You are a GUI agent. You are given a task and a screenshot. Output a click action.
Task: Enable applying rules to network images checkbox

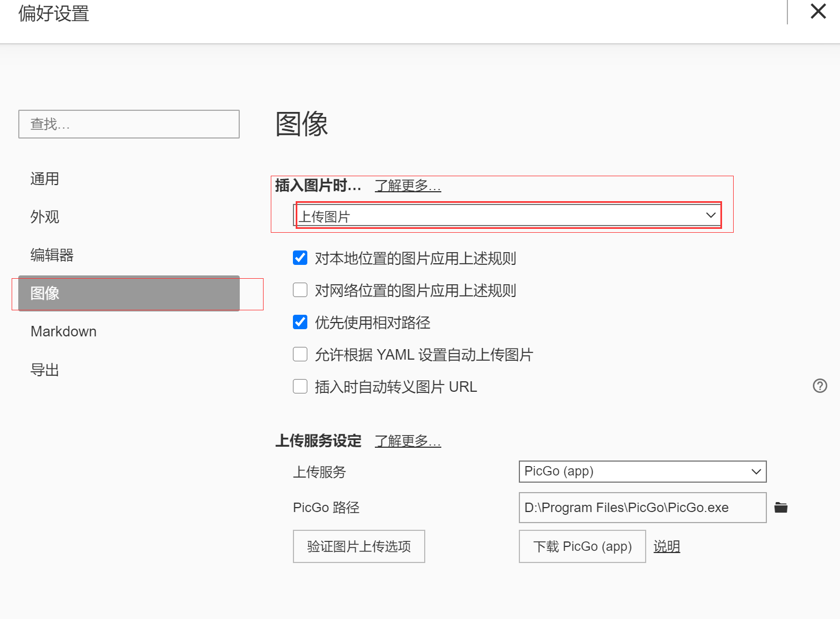tap(300, 290)
